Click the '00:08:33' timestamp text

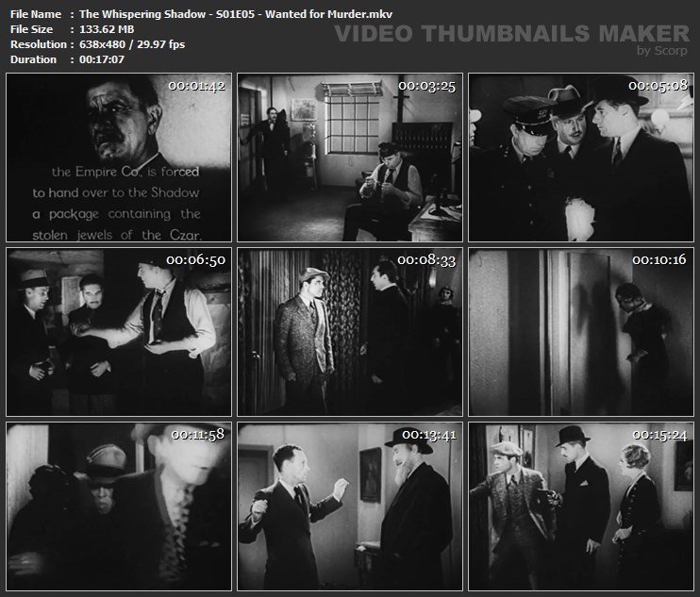pos(426,260)
